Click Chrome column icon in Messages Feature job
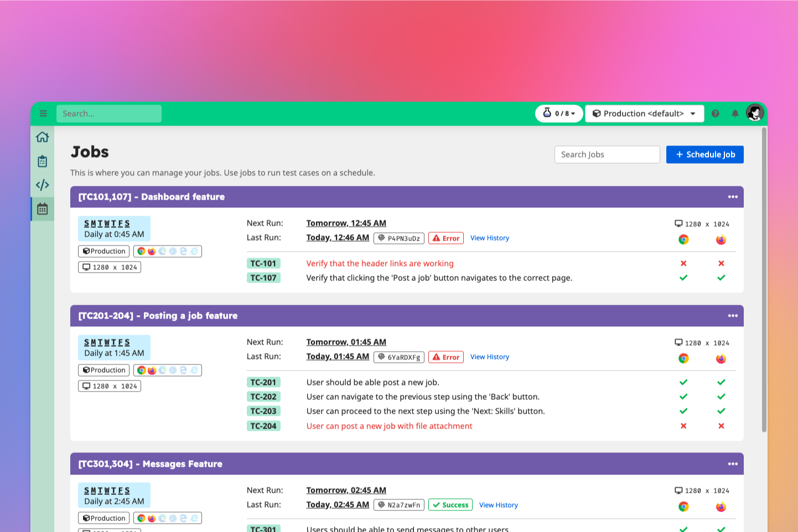Viewport: 798px width, 532px height. pyautogui.click(x=683, y=507)
